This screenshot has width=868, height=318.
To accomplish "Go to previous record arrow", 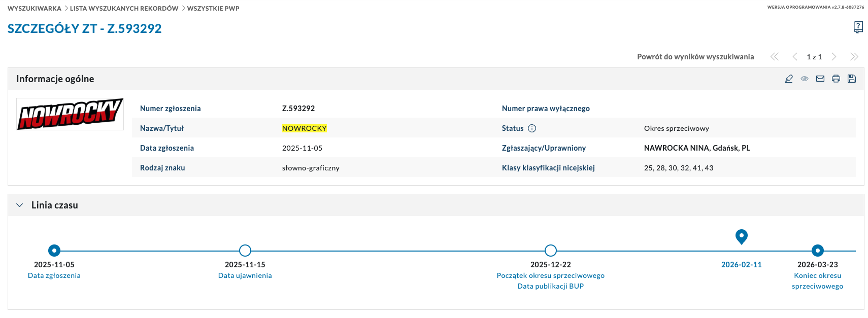I will point(795,57).
